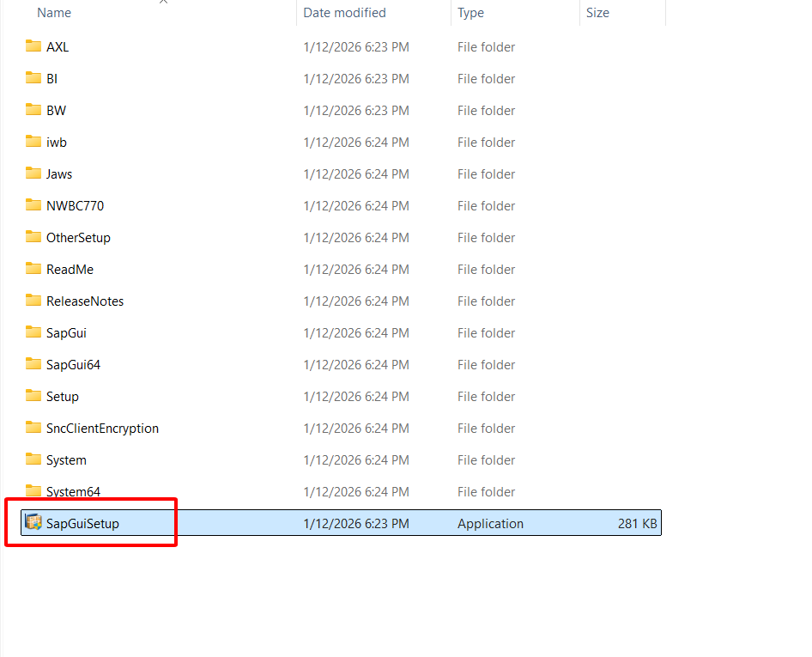The image size is (812, 657).
Task: Click the iwb folder icon
Action: tap(33, 142)
